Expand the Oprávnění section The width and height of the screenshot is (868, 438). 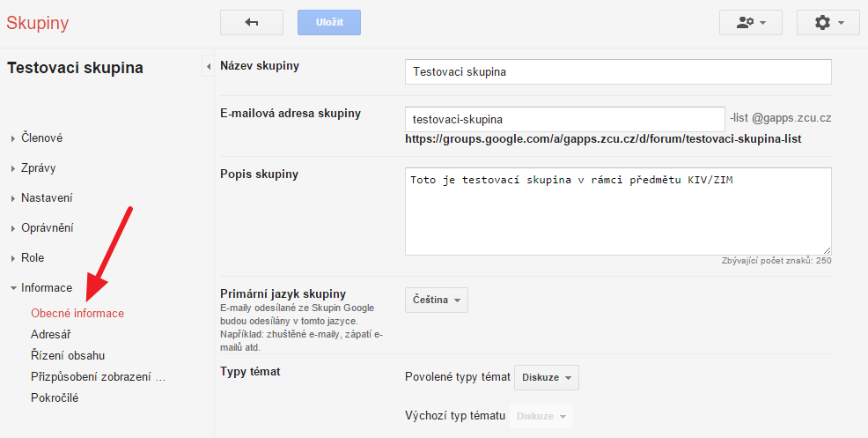(47, 228)
